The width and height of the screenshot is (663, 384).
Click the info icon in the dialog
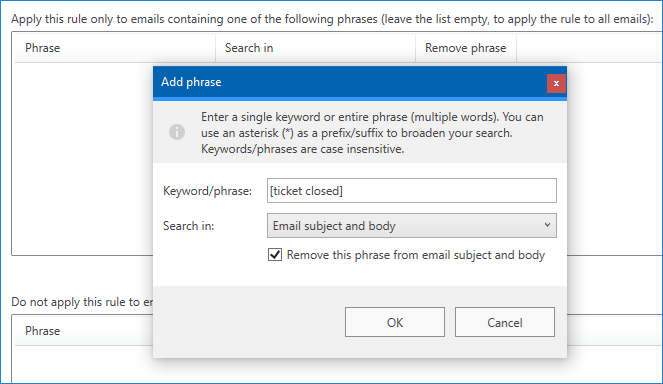tap(177, 132)
